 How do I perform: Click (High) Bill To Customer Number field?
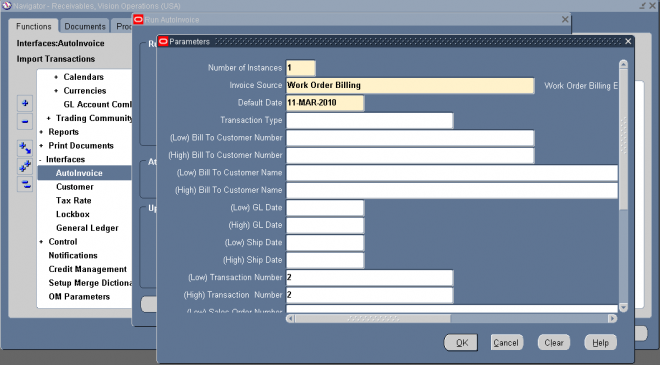[410, 155]
